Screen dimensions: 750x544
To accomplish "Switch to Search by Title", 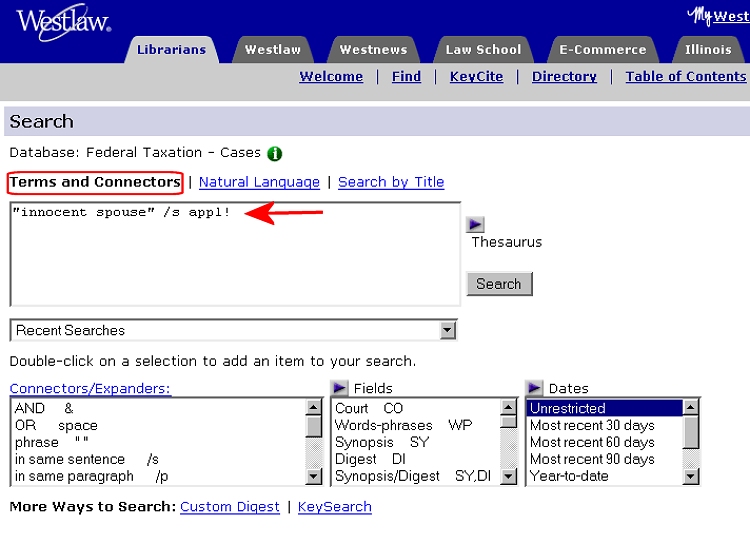I will pyautogui.click(x=391, y=182).
